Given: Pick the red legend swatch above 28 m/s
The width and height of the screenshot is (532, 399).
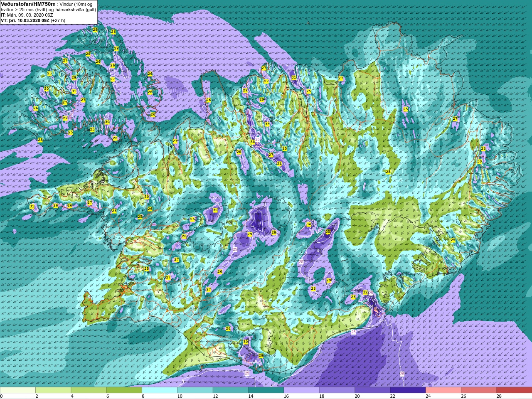Looking at the screenshot, I should click(x=514, y=390).
